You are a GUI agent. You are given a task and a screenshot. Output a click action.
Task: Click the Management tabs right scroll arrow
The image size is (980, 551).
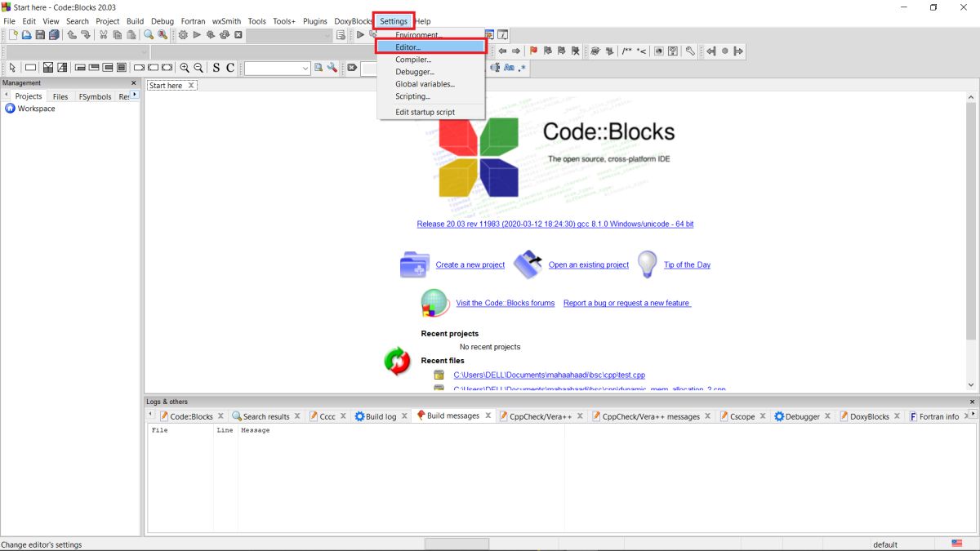pos(135,95)
